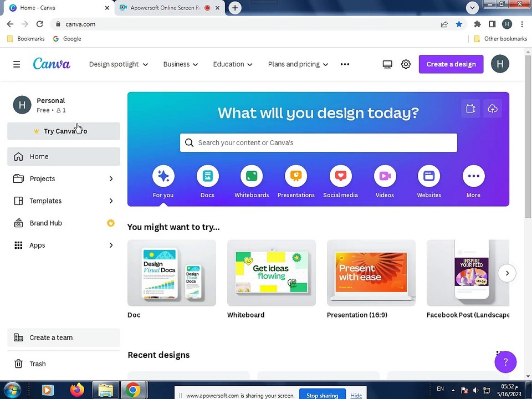Open custom size icon in banner
Viewport: 532px width, 399px height.
point(470,109)
